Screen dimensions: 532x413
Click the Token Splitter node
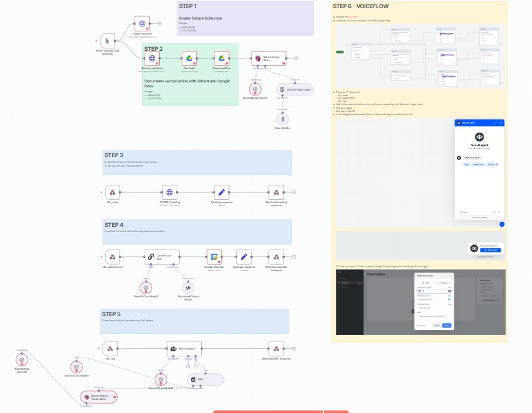283,118
